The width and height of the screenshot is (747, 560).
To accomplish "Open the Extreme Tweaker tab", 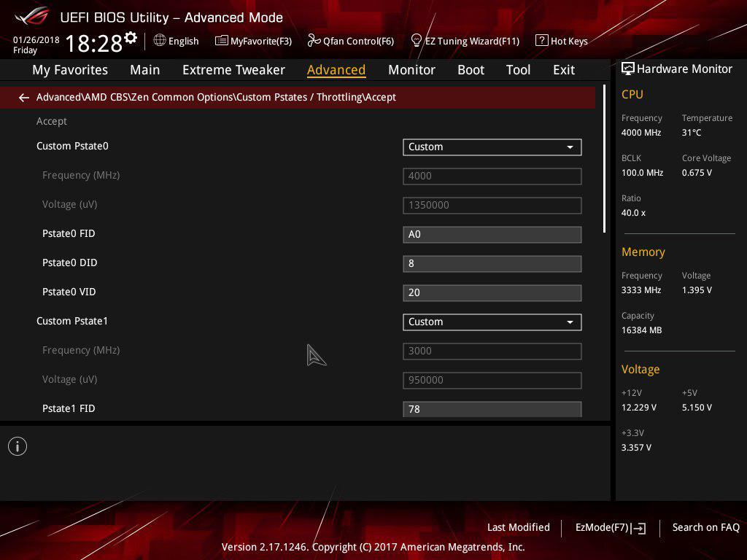I will (233, 70).
